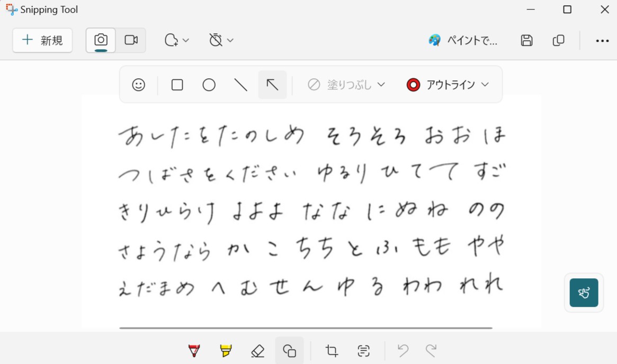Switch to video recording mode
Screen dimensions: 617x364
131,40
